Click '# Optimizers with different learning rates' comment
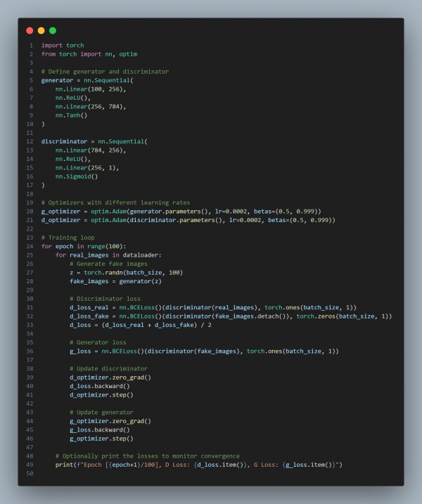 [x=115, y=202]
